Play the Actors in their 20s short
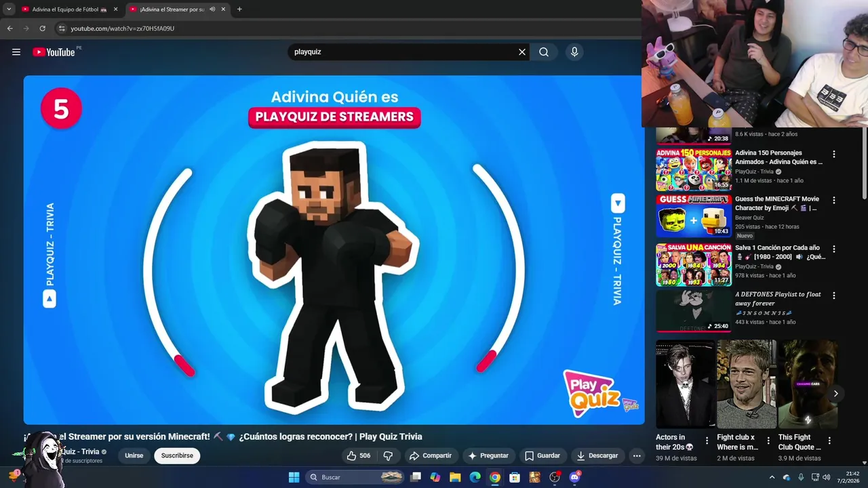868x488 pixels. (x=686, y=384)
